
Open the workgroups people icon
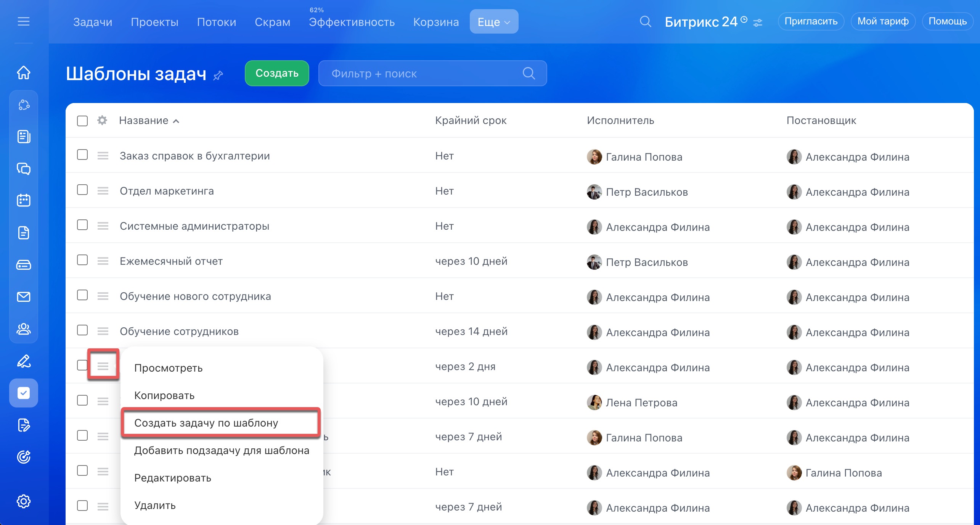click(24, 329)
